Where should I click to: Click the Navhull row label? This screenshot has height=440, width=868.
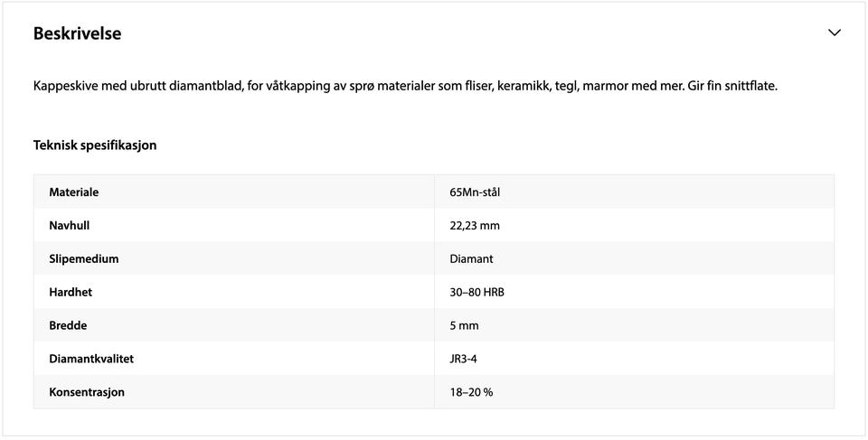coord(70,225)
